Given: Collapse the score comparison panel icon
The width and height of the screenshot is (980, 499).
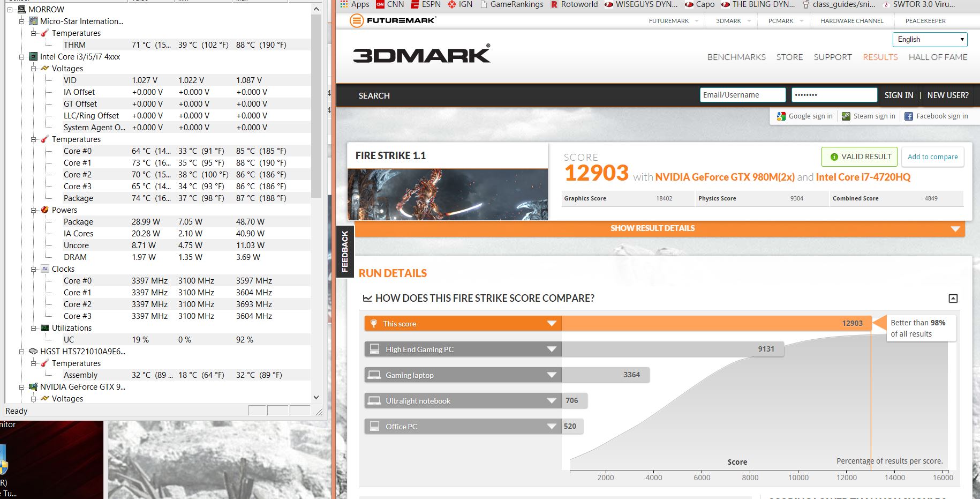Looking at the screenshot, I should 953,299.
